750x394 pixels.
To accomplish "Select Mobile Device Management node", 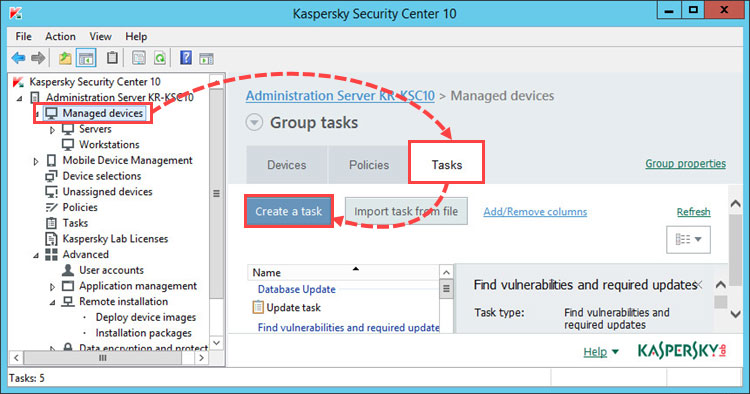I will 127,160.
